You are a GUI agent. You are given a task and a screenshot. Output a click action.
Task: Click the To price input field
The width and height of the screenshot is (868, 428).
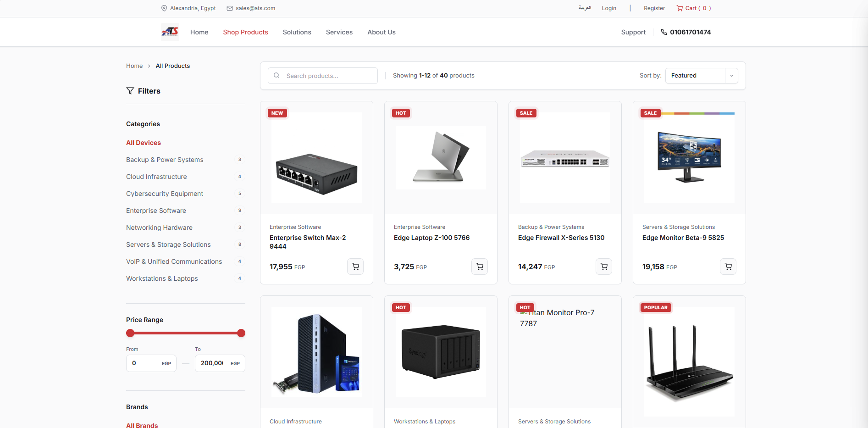pos(220,363)
